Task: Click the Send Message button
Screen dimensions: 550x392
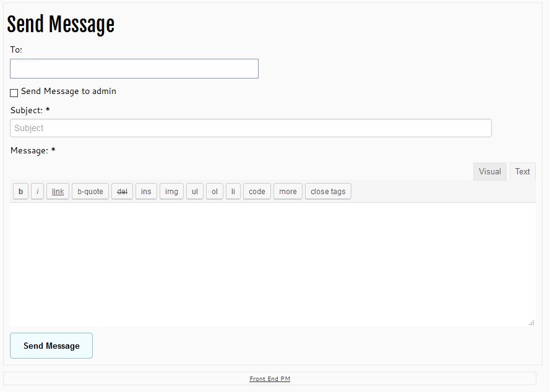Action: click(51, 346)
